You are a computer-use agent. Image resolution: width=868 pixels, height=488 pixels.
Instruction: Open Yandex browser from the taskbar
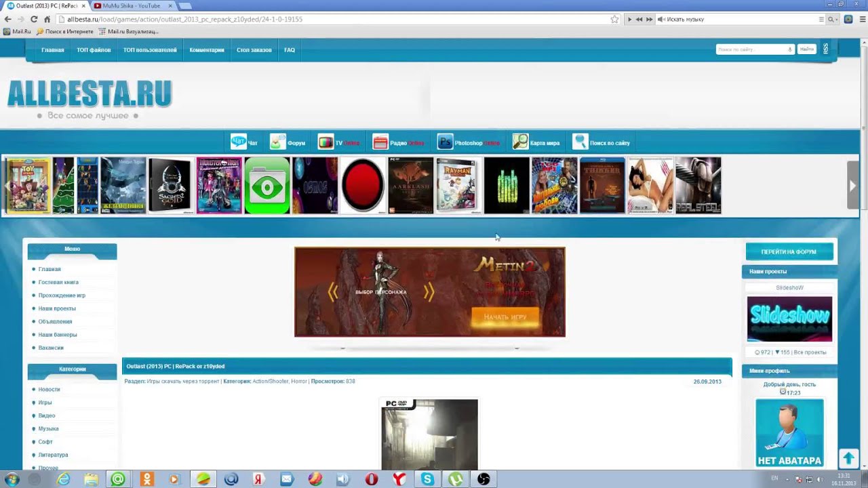399,479
